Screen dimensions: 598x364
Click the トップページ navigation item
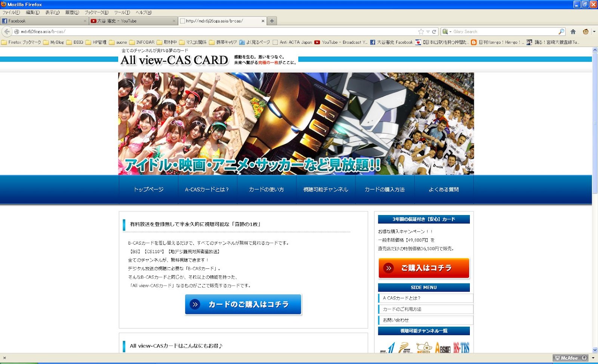coord(148,189)
